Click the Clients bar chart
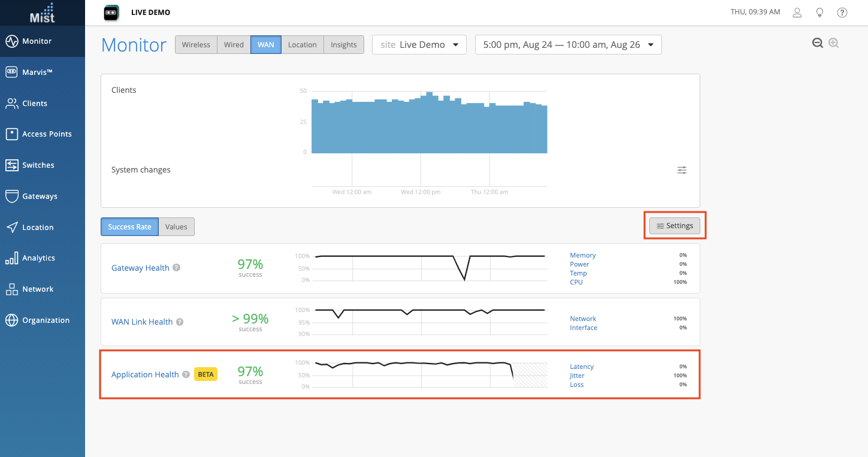 (429, 123)
